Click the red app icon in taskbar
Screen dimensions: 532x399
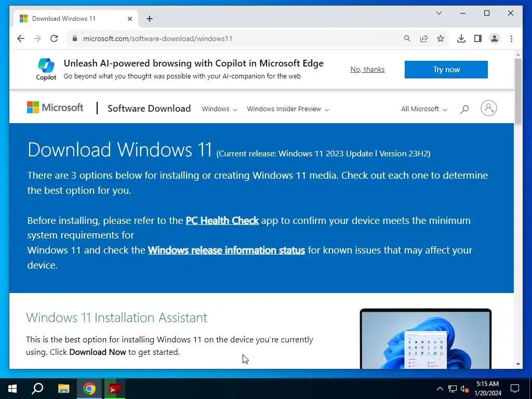114,389
